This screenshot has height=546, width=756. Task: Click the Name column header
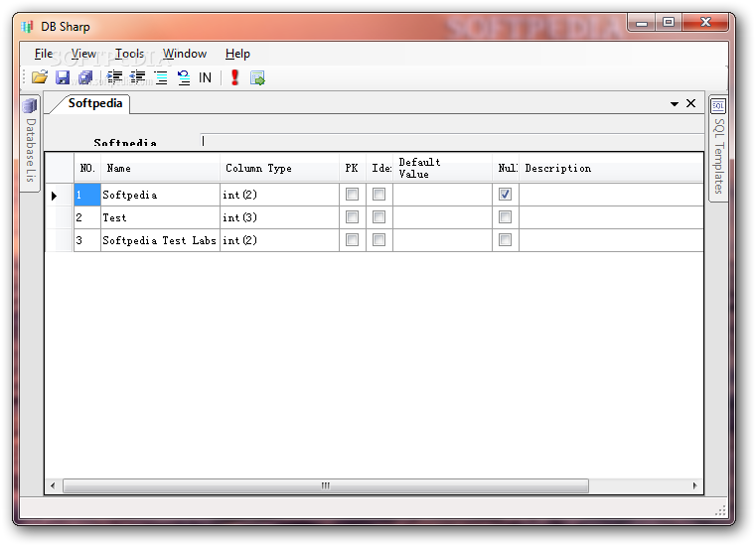coord(160,168)
